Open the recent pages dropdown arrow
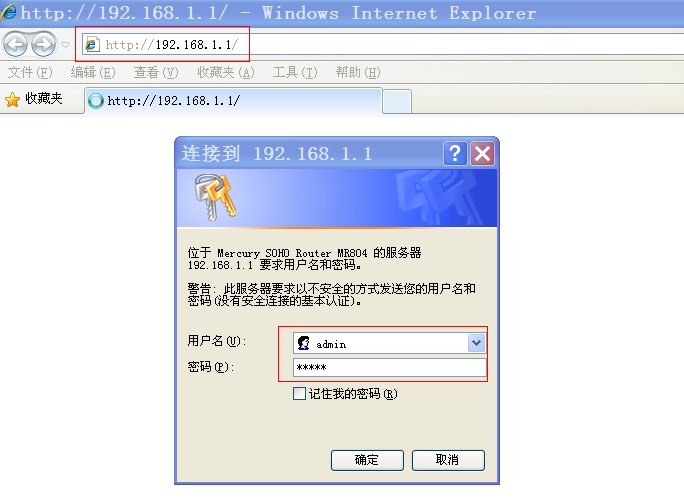Viewport: 684px width, 502px height. (x=65, y=44)
